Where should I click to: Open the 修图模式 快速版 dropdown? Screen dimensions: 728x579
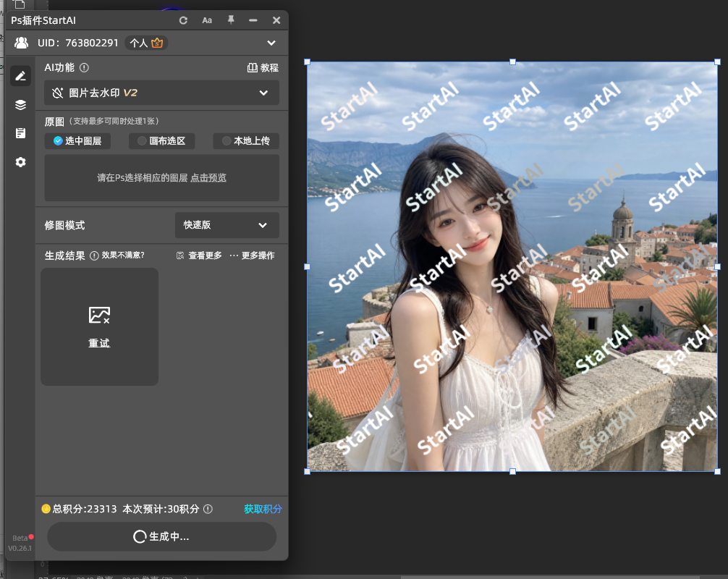point(227,225)
